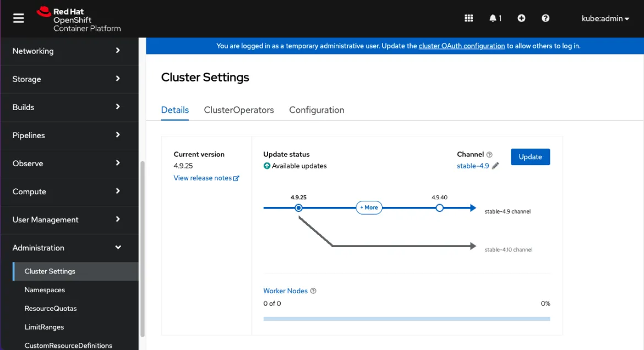Select the 4.9.25 version node marker

pyautogui.click(x=298, y=208)
